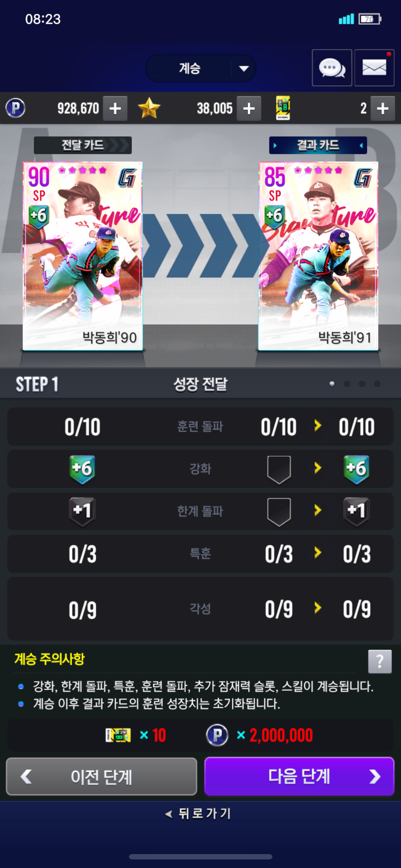Select the 박동희'91 result card

[318, 256]
